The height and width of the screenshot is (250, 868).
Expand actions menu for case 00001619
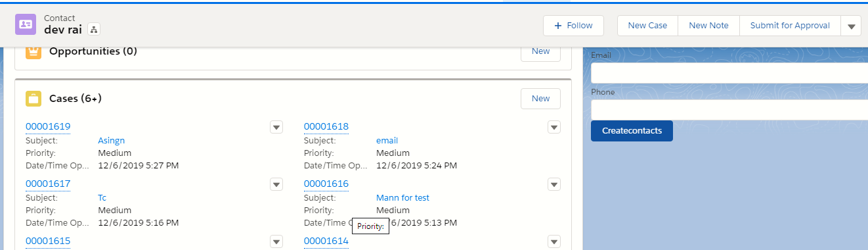click(276, 127)
